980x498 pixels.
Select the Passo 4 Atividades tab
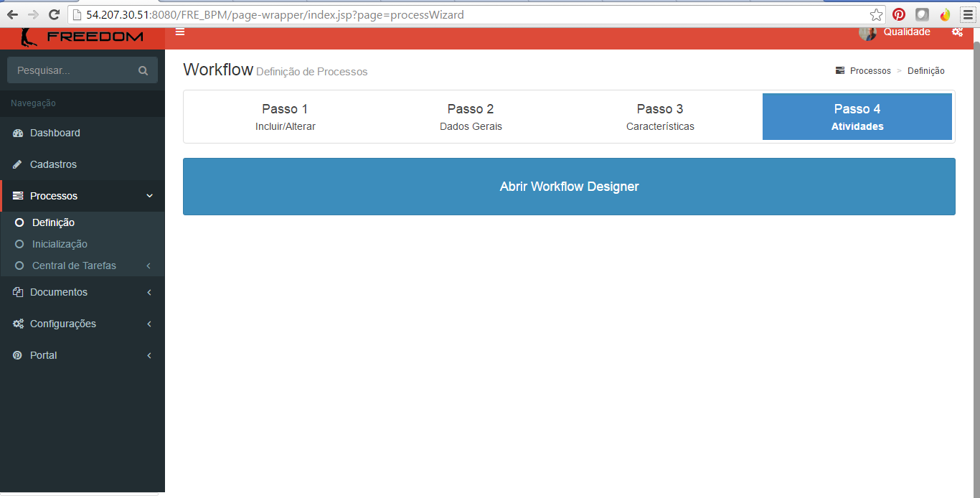tap(857, 117)
